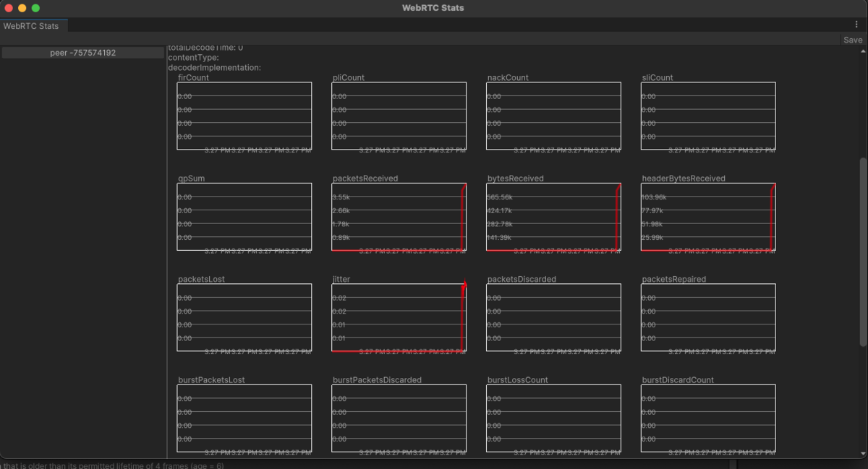Maximize the window with the green button
Screen dimensions: 868x469
coord(35,8)
